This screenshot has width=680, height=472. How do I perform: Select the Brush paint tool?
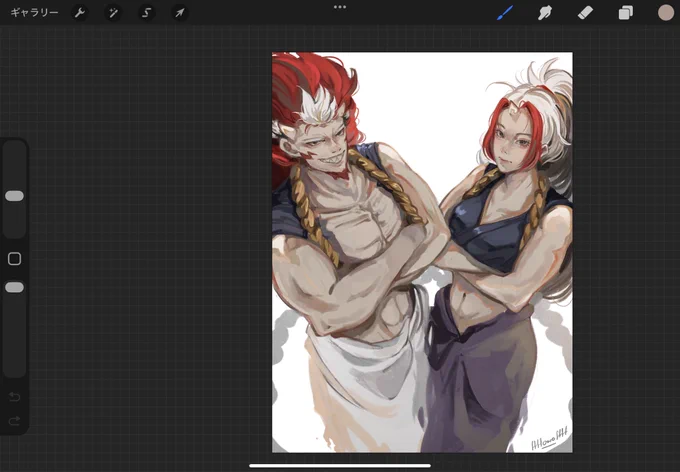tap(504, 13)
